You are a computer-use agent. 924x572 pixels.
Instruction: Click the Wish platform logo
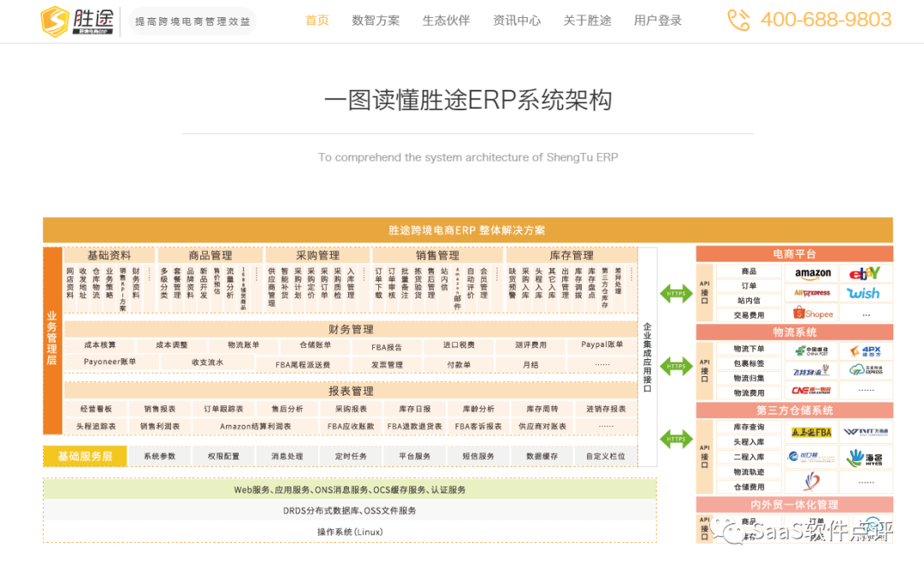click(865, 292)
